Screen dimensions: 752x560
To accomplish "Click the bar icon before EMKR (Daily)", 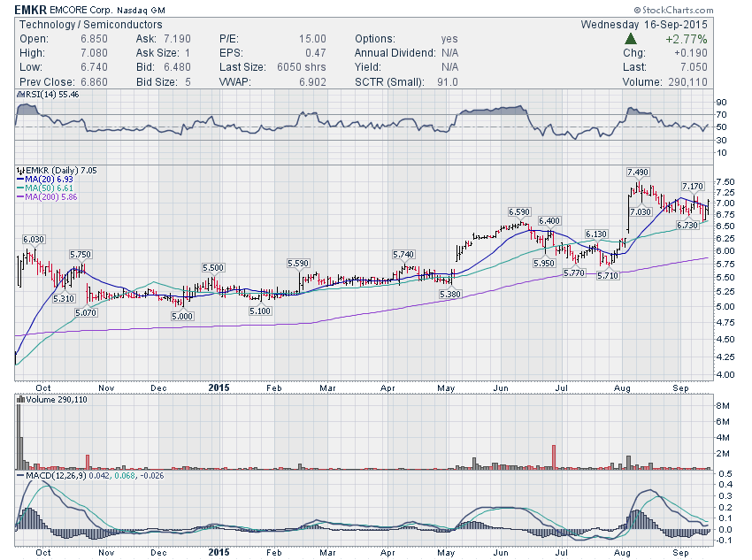I will (x=20, y=170).
